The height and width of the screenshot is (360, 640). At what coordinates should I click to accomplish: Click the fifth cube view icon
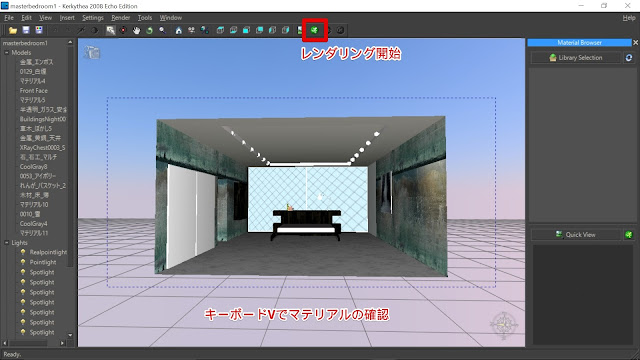tap(273, 30)
